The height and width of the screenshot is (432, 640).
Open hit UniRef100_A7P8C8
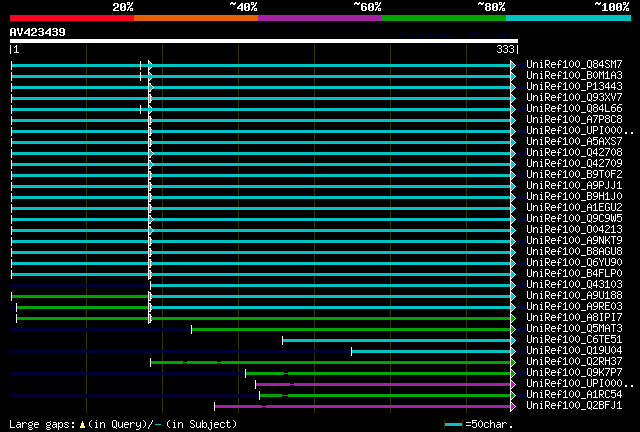click(574, 120)
